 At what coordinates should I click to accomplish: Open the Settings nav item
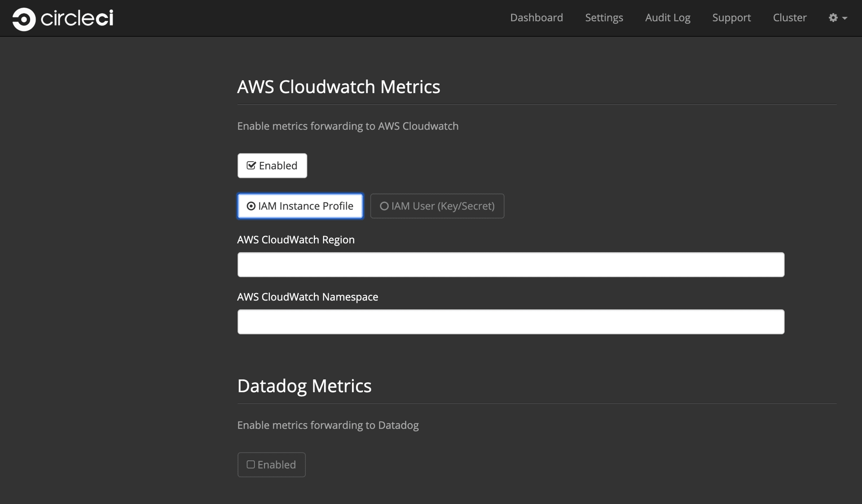click(604, 18)
